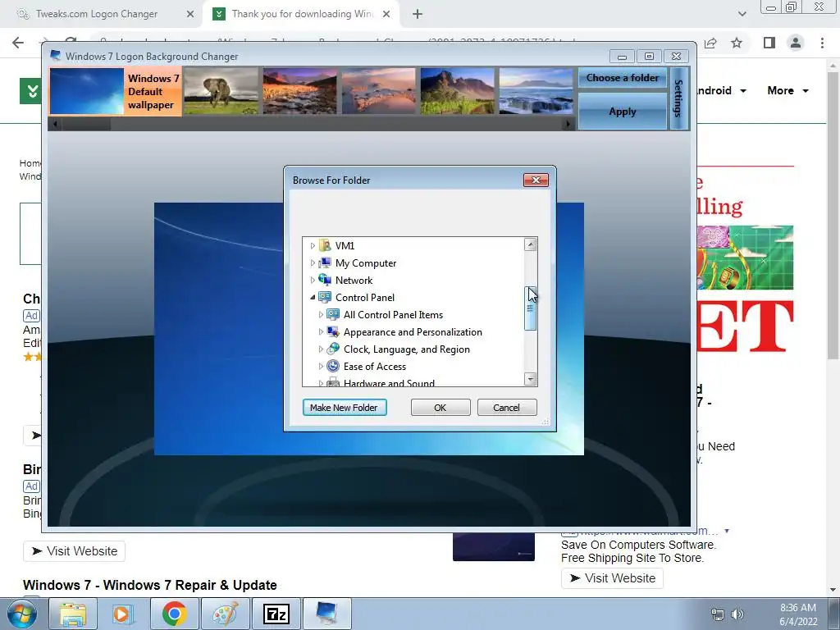This screenshot has height=630, width=840.
Task: Click the All Control Panel Items icon
Action: coord(333,314)
